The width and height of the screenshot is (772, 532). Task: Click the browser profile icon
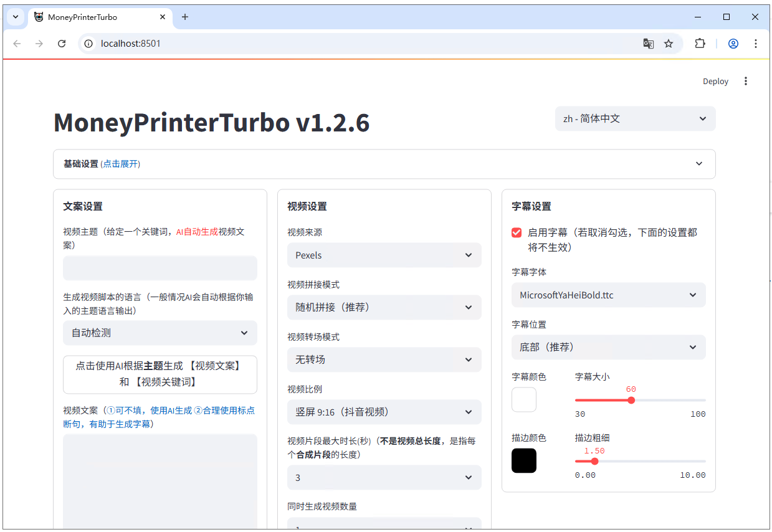point(733,44)
